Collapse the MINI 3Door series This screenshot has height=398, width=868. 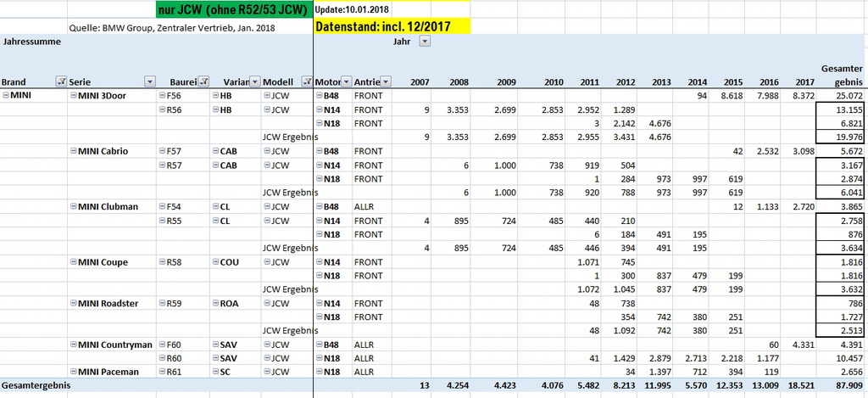(73, 95)
